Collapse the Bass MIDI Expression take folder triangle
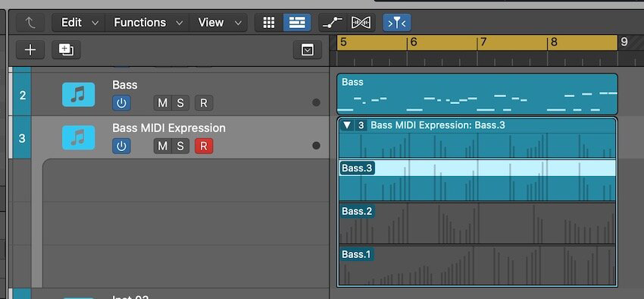 (348, 125)
